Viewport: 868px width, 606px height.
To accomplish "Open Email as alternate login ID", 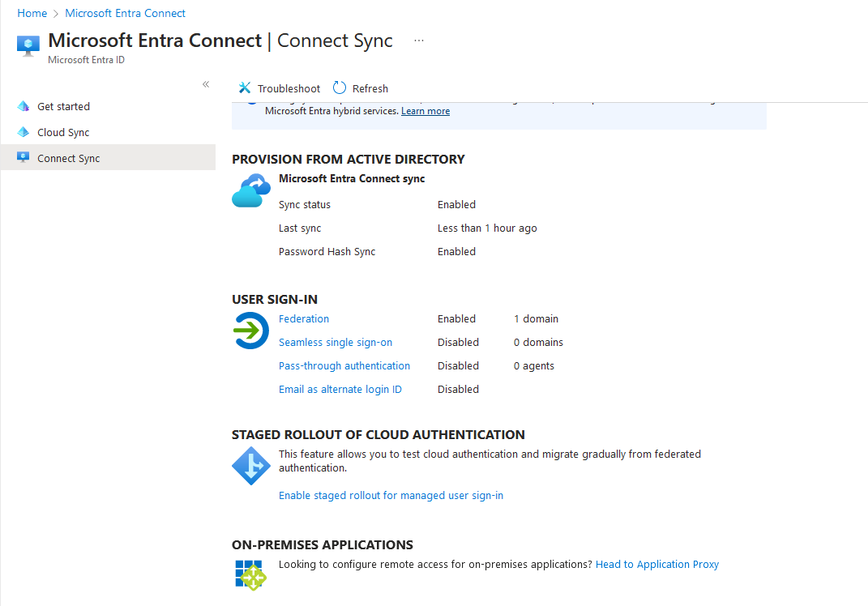I will [340, 389].
